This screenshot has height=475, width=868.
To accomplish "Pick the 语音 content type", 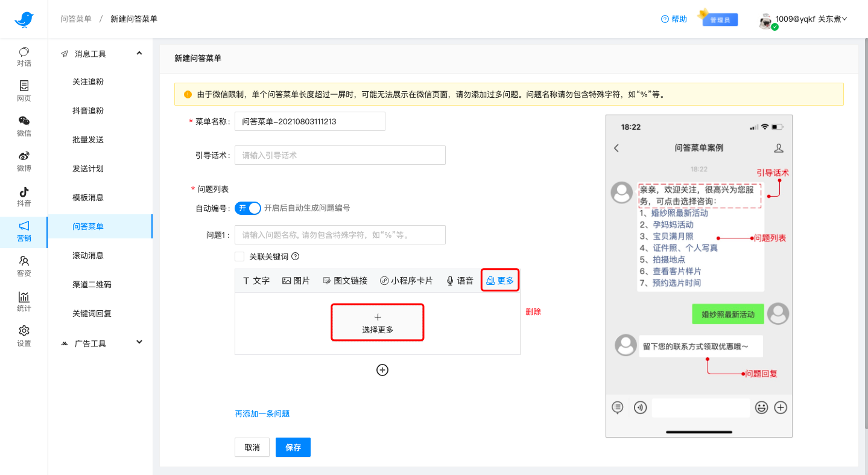I will 460,280.
